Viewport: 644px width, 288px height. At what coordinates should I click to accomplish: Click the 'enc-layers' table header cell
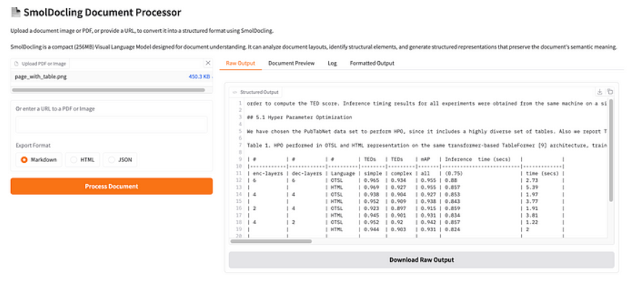[x=267, y=174]
